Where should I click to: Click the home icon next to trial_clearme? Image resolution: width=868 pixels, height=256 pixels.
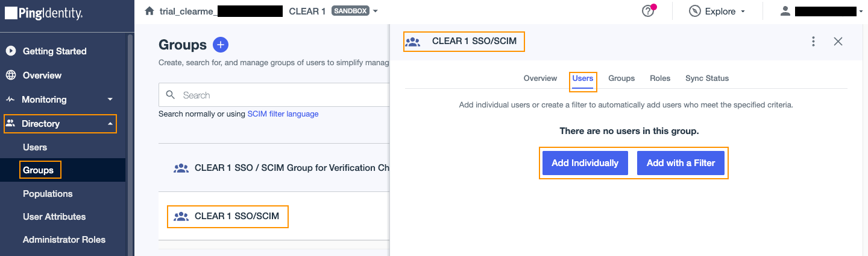(149, 11)
